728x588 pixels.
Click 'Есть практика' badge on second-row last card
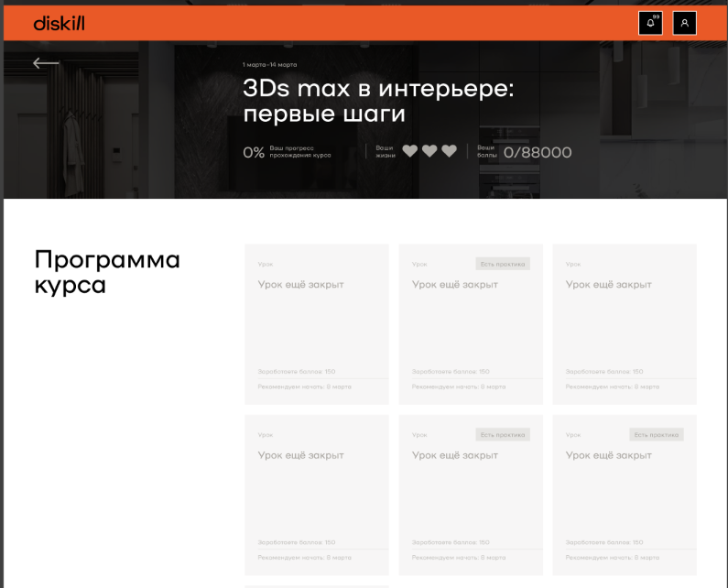657,435
